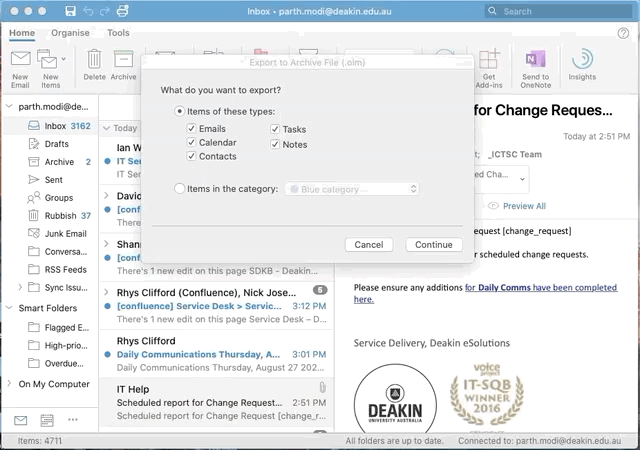
Task: Open the Groups folder
Action: tap(51, 198)
